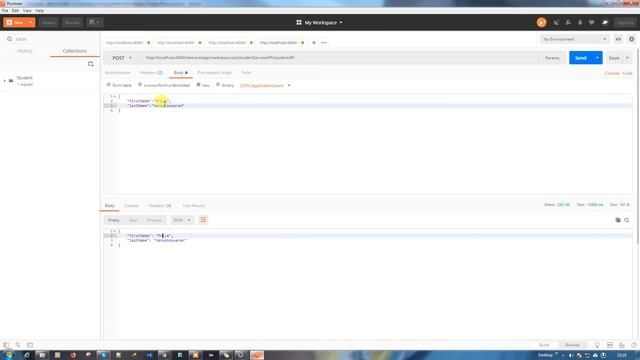Open the new collection icon in the sidebar
The height and width of the screenshot is (360, 640).
click(x=91, y=64)
